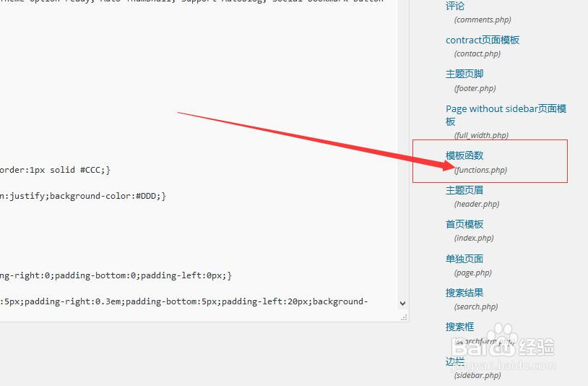588x386 pixels.
Task: Open the 边栏 sidebar template
Action: (x=455, y=361)
